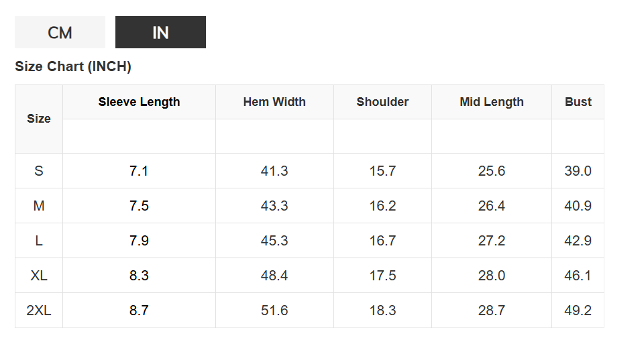
Task: Click the 49.2 bust value for 2XL
Action: [x=578, y=310]
